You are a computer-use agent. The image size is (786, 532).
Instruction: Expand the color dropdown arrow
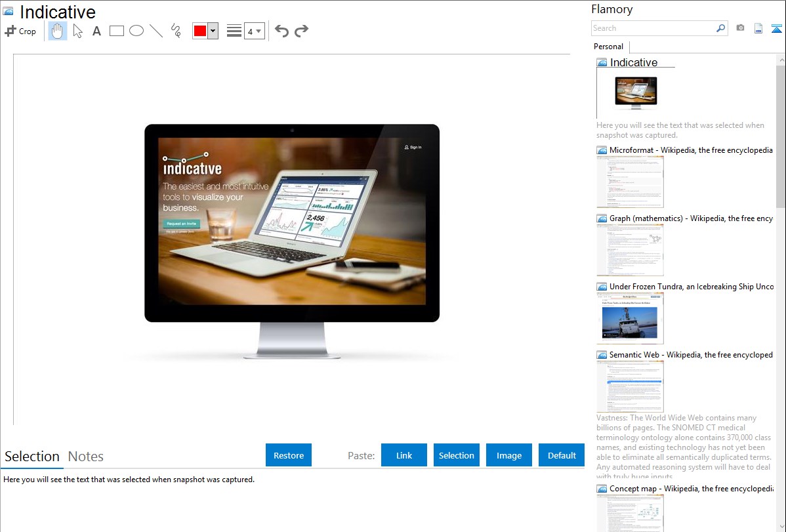tap(213, 31)
